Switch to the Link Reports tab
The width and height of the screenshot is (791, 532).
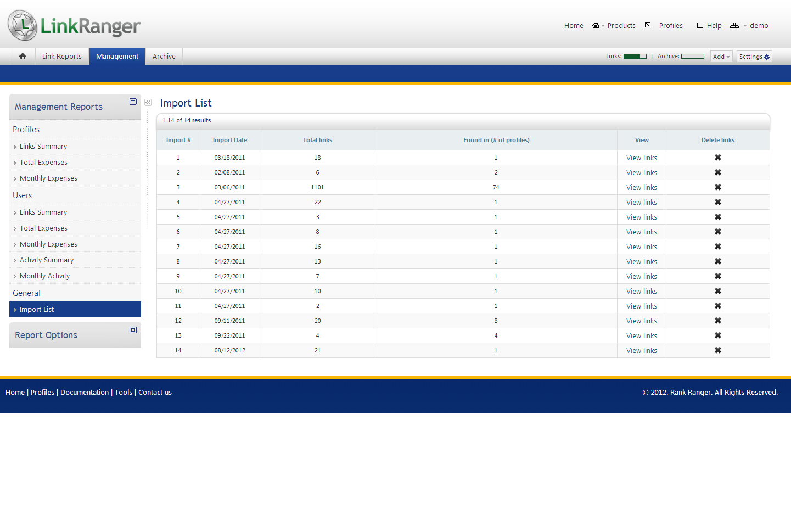61,57
